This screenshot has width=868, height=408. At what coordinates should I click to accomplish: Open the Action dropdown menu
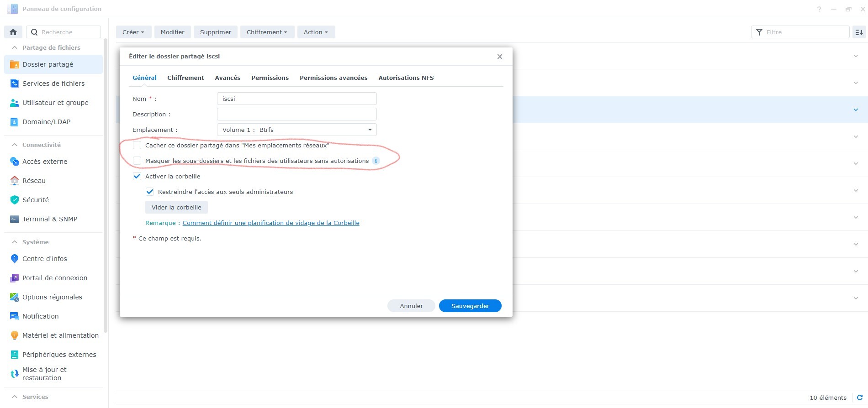pyautogui.click(x=316, y=32)
